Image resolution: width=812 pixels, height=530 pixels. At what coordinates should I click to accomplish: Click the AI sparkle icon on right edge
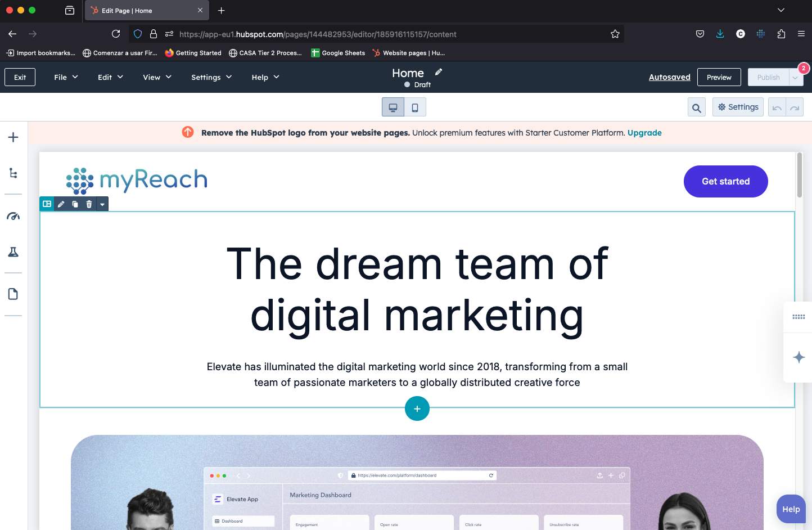coord(799,357)
